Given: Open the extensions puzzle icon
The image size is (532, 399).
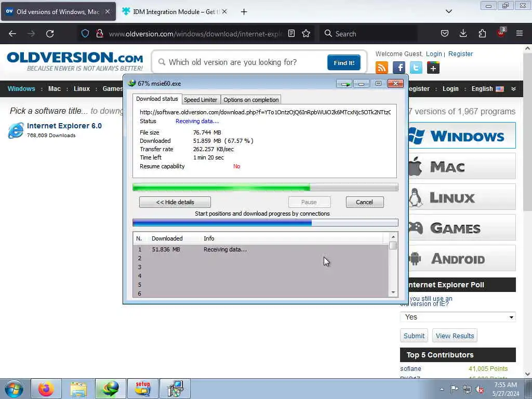Looking at the screenshot, I should [x=482, y=33].
